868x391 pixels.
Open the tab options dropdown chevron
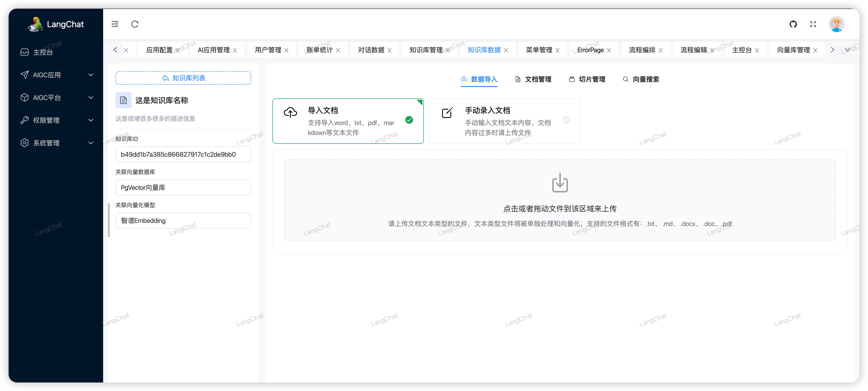[847, 50]
